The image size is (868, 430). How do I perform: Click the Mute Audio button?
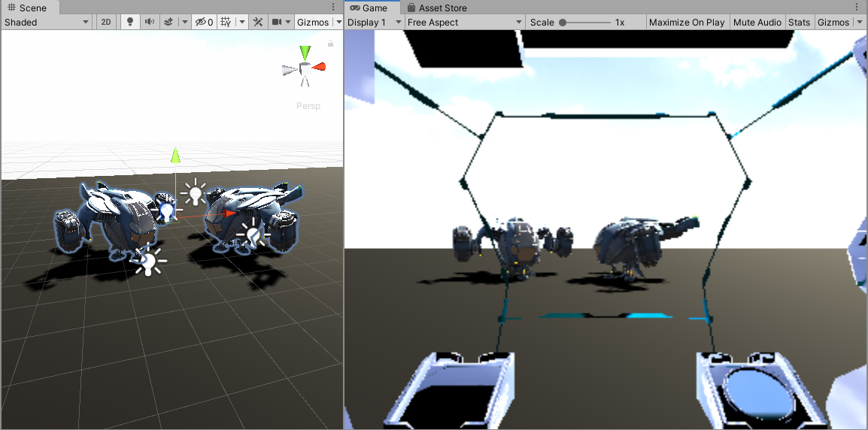[x=757, y=22]
